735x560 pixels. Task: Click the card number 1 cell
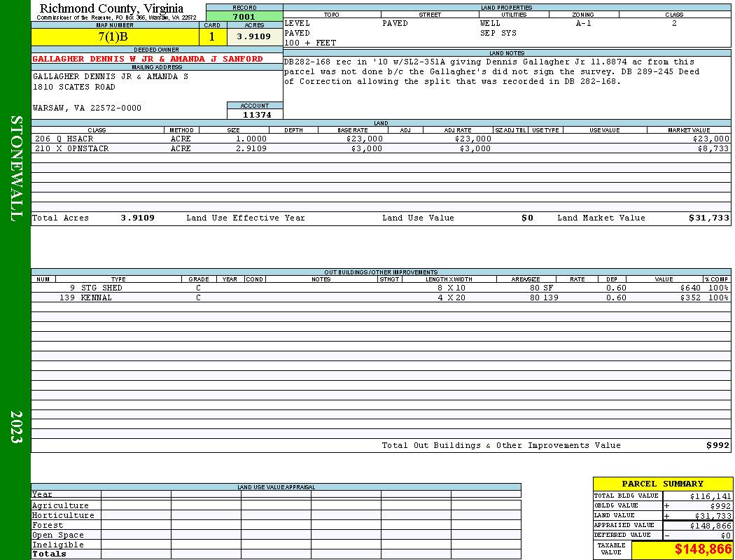pos(212,36)
